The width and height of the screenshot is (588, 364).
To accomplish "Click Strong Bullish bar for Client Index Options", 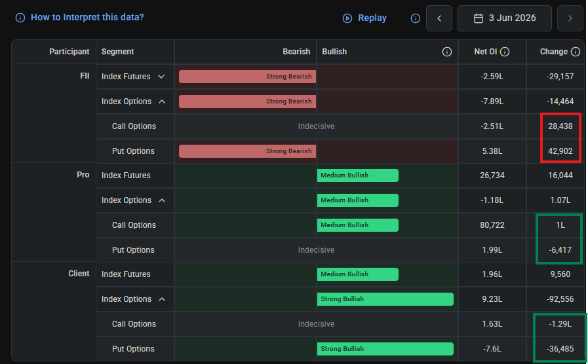I will tap(385, 299).
